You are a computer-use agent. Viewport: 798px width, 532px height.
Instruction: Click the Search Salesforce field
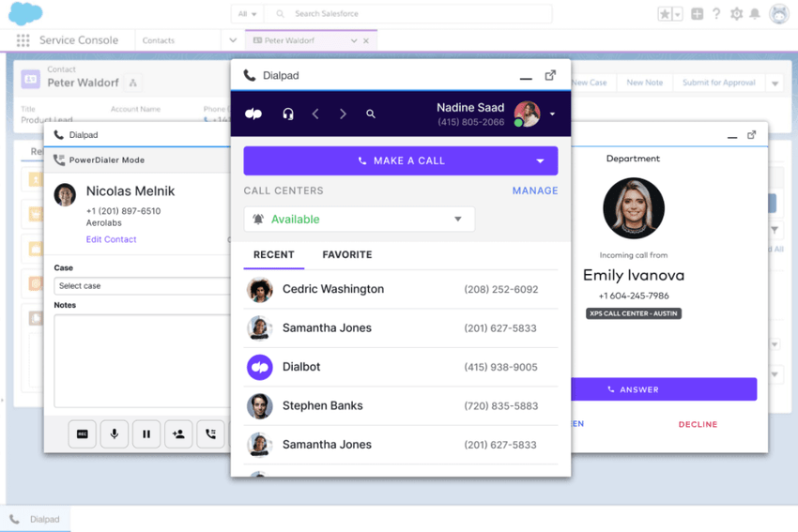[407, 14]
